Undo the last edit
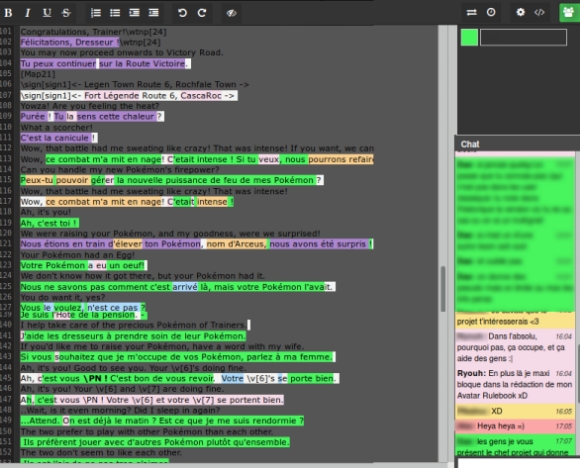Screen dimensions: 580x468 pos(182,13)
